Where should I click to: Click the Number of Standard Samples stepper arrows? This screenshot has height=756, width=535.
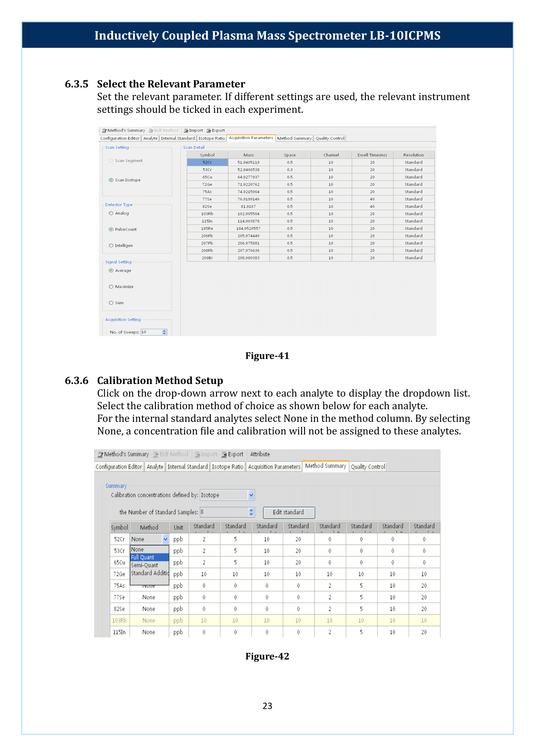(x=251, y=512)
